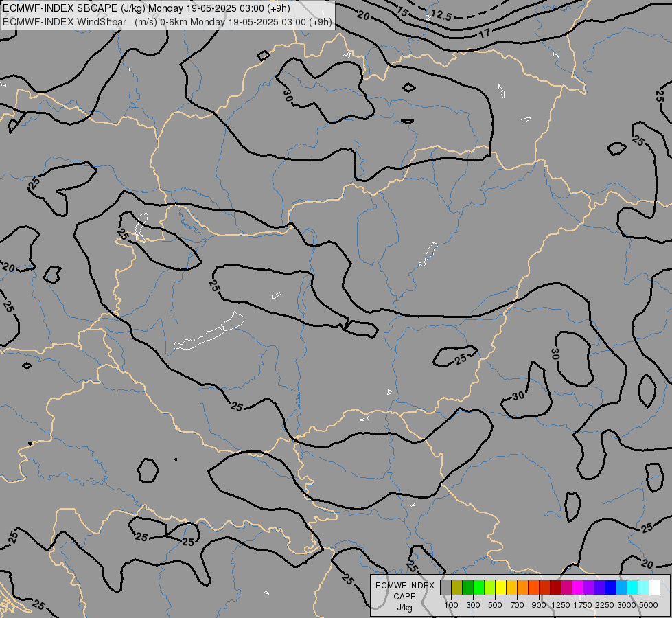Screen dimensions: 672x618
Task: Select the 500 legend tick label
Action: [495, 605]
